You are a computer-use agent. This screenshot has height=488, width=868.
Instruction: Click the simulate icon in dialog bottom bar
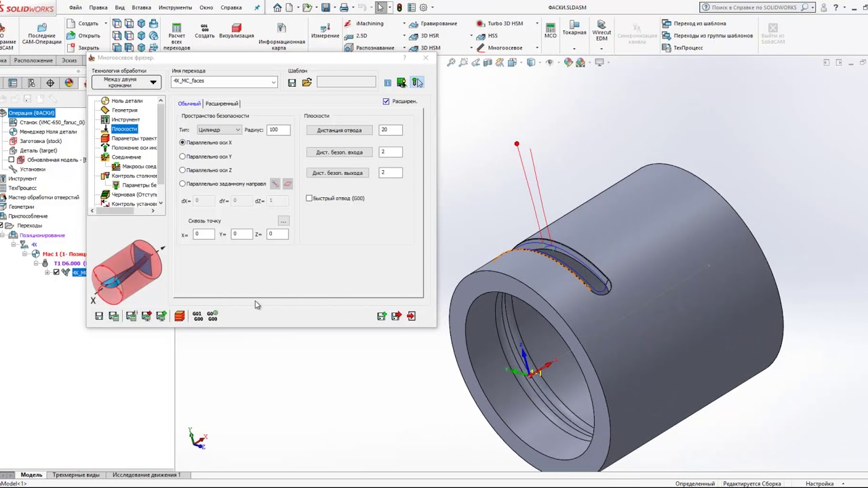(x=180, y=316)
